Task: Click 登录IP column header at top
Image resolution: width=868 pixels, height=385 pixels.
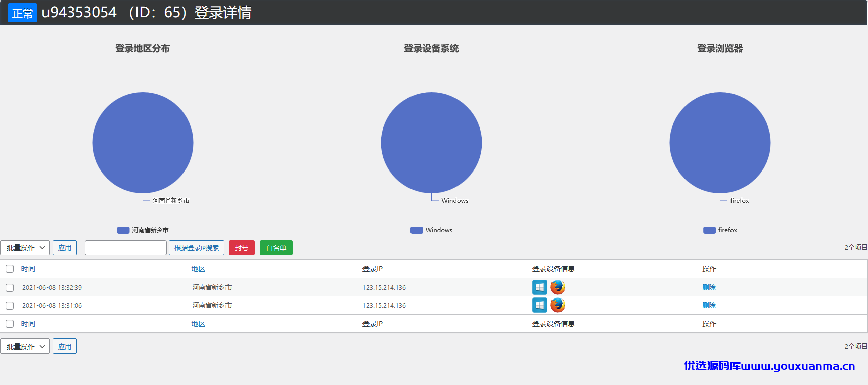Action: (373, 269)
